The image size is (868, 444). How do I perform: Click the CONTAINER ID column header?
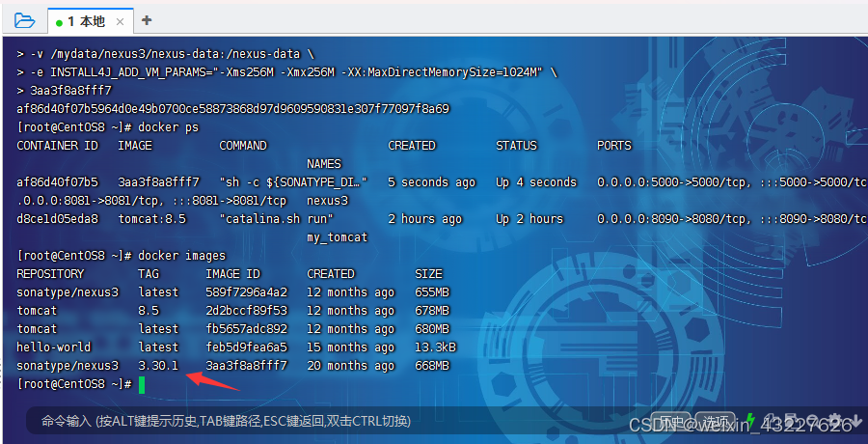(x=58, y=146)
